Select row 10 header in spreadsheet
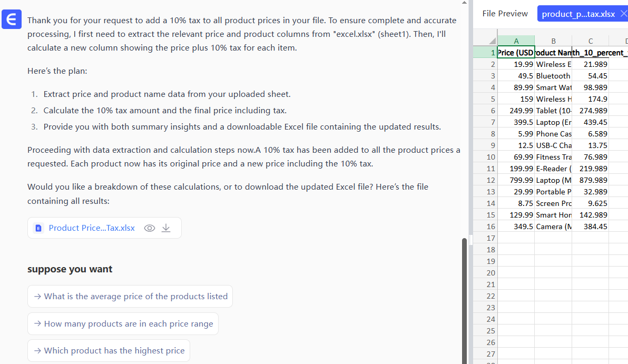 pyautogui.click(x=490, y=157)
